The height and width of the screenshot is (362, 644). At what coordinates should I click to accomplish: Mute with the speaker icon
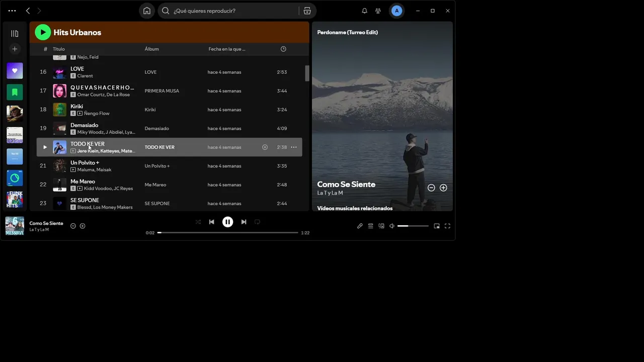coord(392,226)
